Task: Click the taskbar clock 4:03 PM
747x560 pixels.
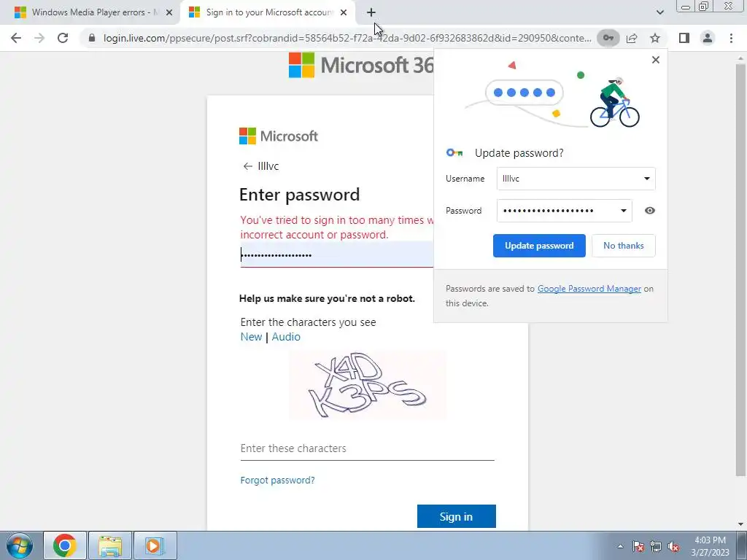Action: click(x=710, y=546)
